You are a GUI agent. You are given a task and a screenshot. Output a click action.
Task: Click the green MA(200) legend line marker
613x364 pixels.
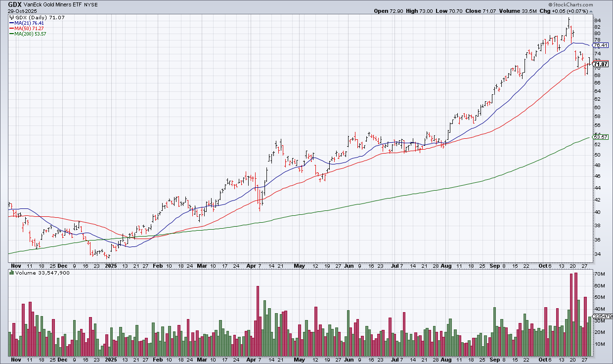[x=11, y=34]
